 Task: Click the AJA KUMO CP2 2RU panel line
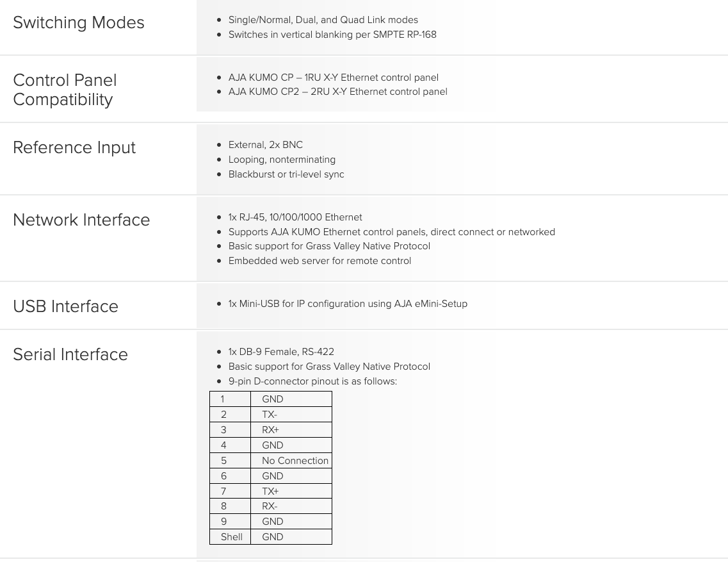click(x=338, y=92)
